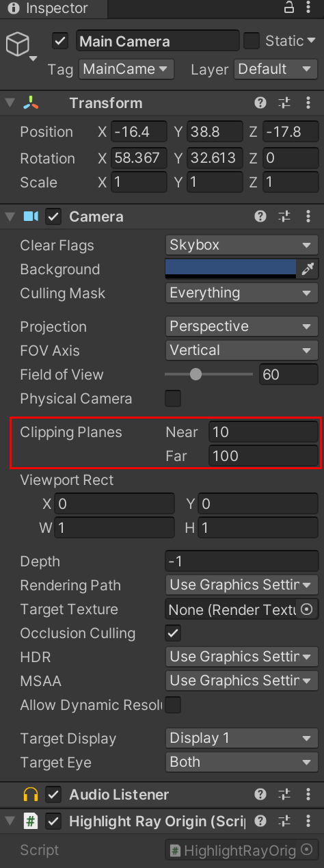The image size is (324, 868).
Task: Collapse the Transform component foldout
Action: pos(10,103)
